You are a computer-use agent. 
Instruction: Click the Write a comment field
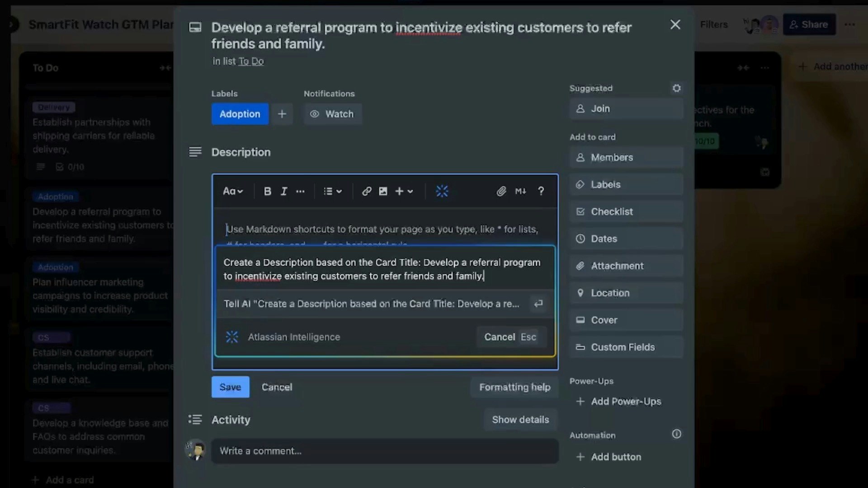[x=384, y=450]
